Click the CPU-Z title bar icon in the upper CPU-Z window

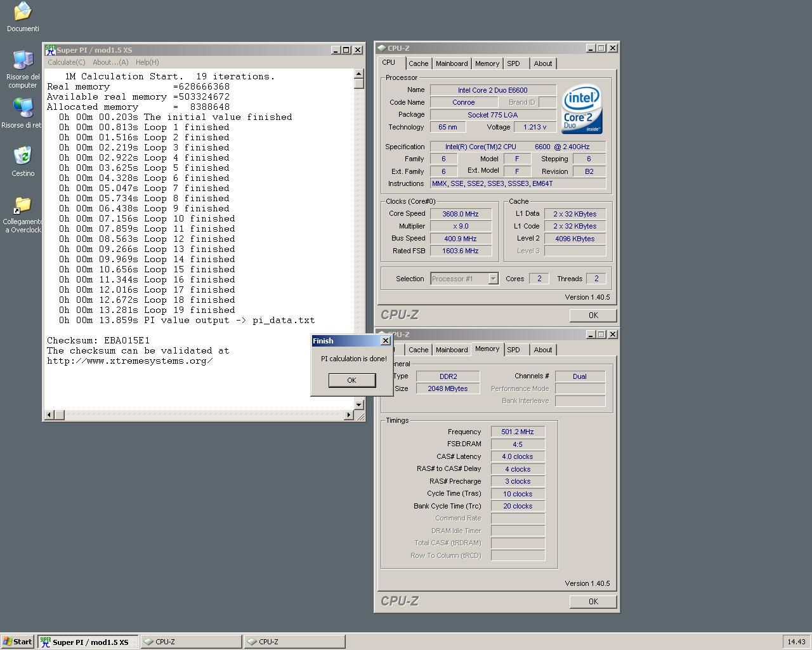point(381,48)
